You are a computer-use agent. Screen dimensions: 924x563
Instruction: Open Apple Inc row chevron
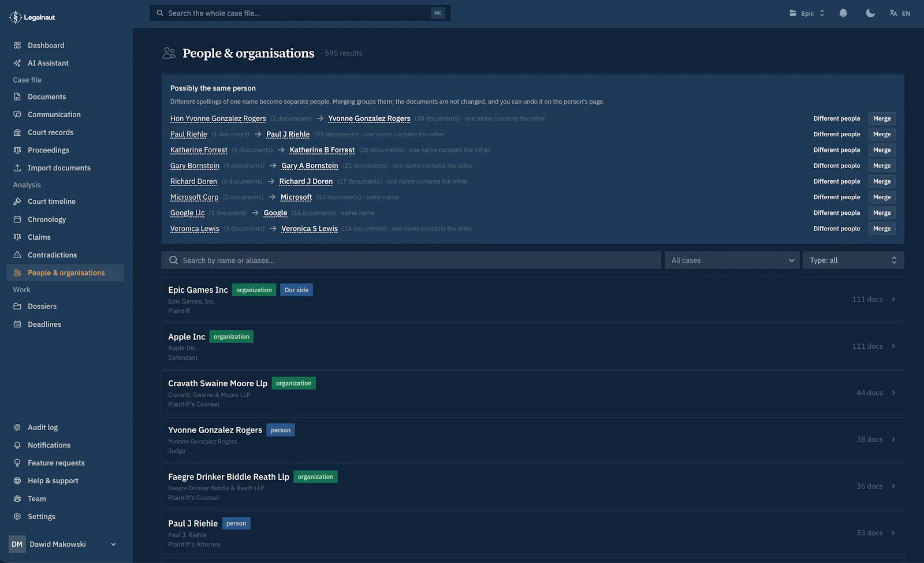[893, 346]
